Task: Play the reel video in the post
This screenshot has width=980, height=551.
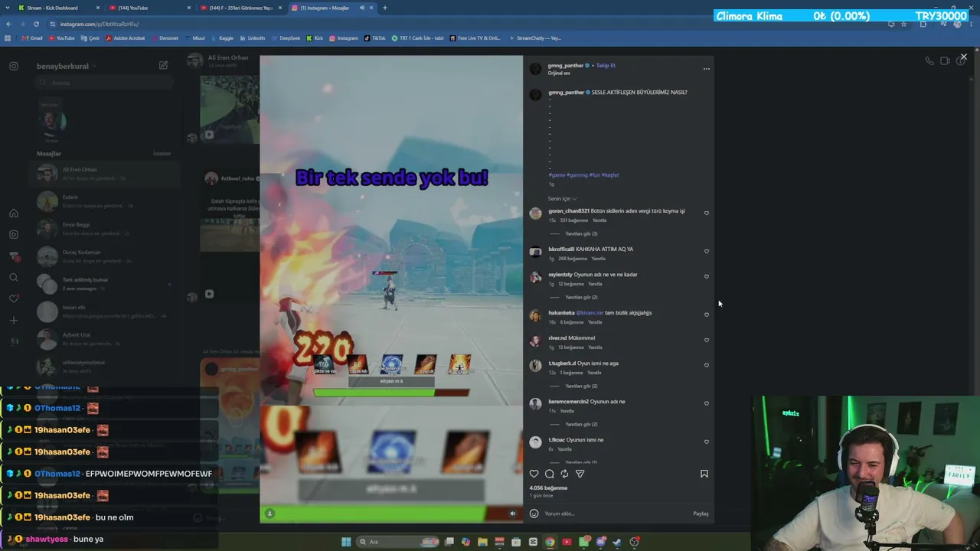Action: [391, 289]
